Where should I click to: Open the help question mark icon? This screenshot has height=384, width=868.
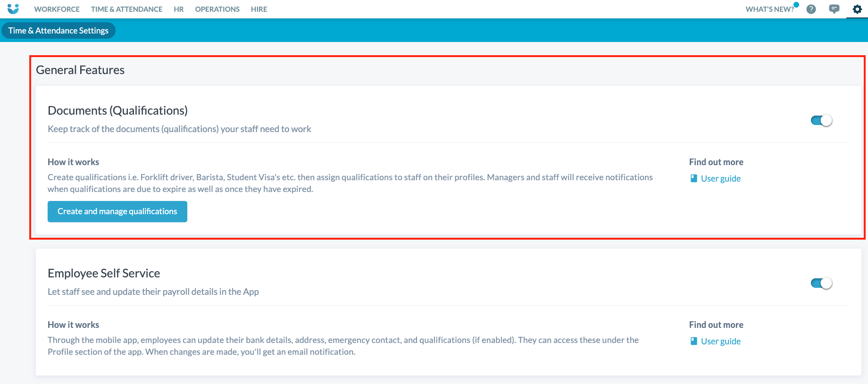[811, 9]
